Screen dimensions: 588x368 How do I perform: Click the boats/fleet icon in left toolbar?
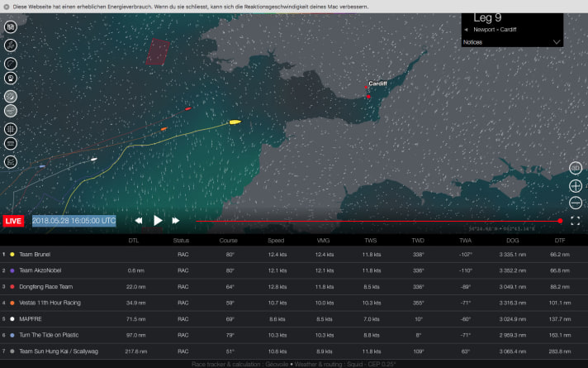click(11, 45)
